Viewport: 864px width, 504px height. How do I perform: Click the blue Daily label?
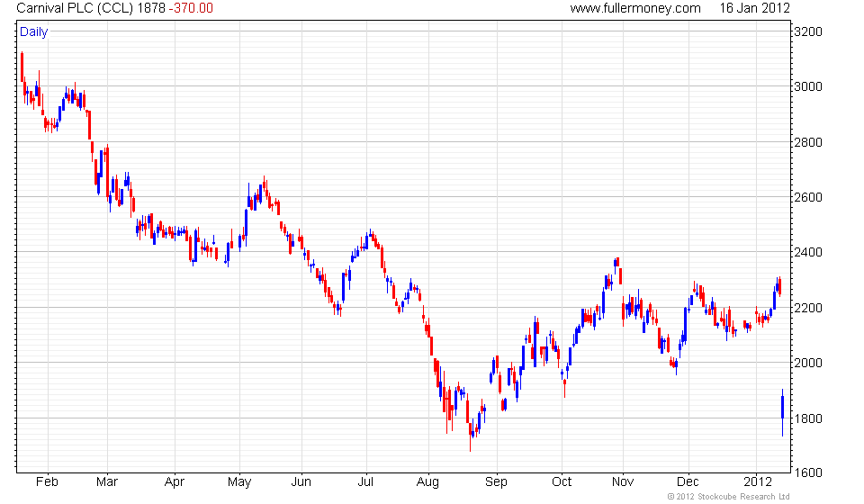click(33, 31)
